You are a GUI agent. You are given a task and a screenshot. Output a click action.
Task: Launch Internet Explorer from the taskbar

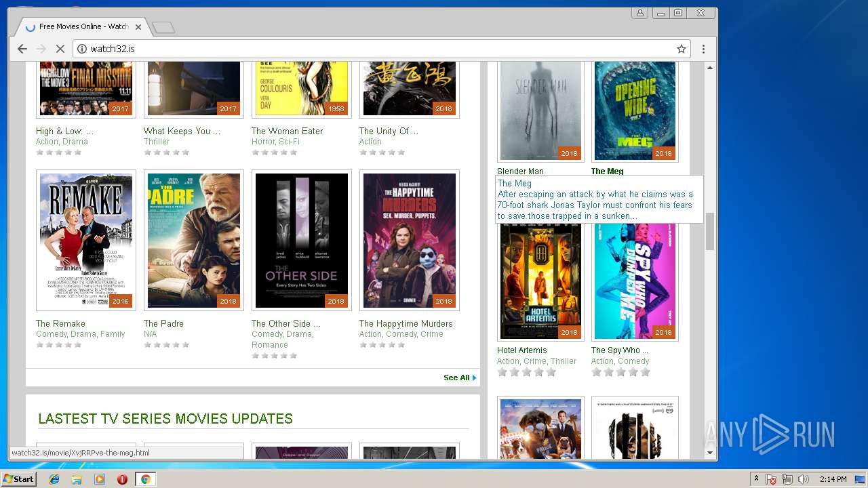pyautogui.click(x=54, y=479)
